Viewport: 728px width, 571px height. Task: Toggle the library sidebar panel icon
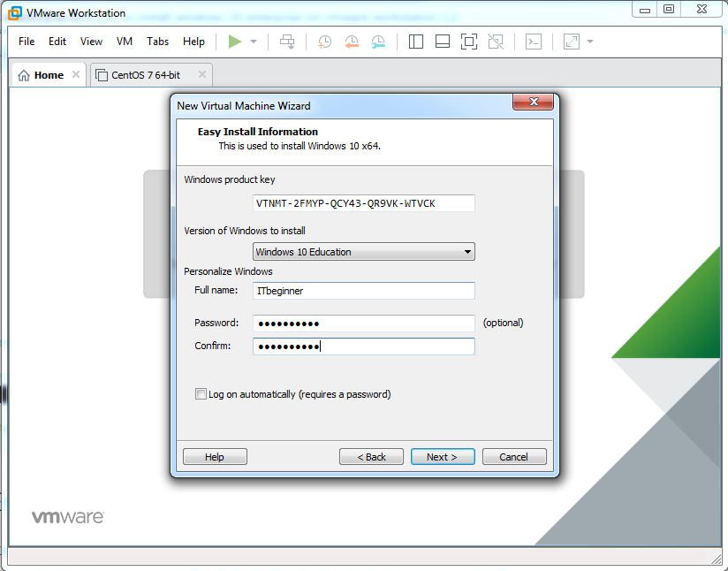[x=415, y=42]
